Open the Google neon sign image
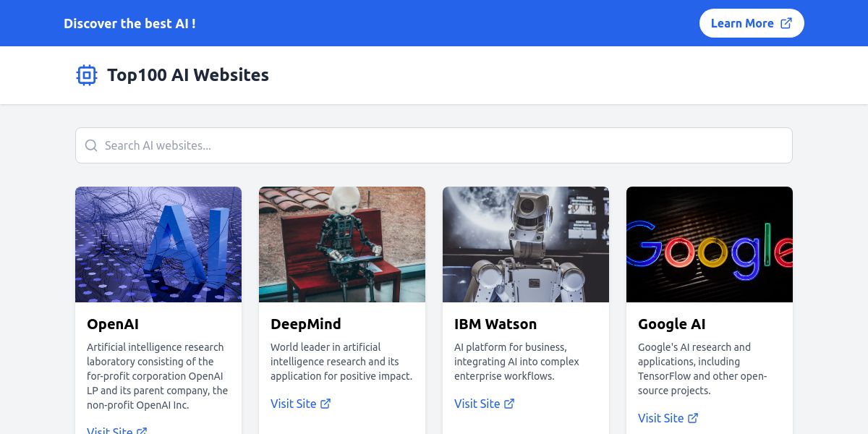868x434 pixels. click(x=710, y=244)
